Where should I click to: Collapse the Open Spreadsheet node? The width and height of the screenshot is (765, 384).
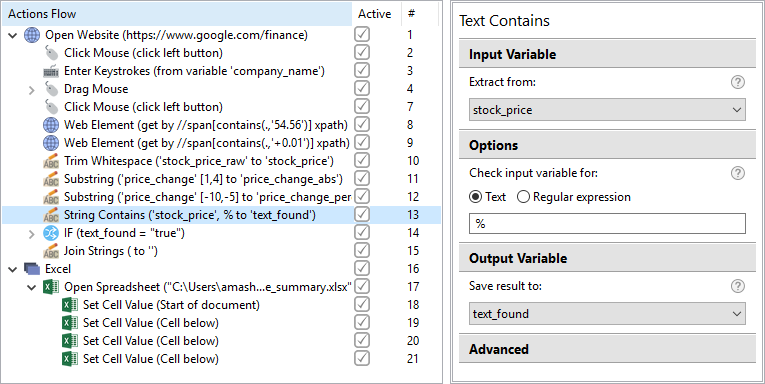click(32, 287)
